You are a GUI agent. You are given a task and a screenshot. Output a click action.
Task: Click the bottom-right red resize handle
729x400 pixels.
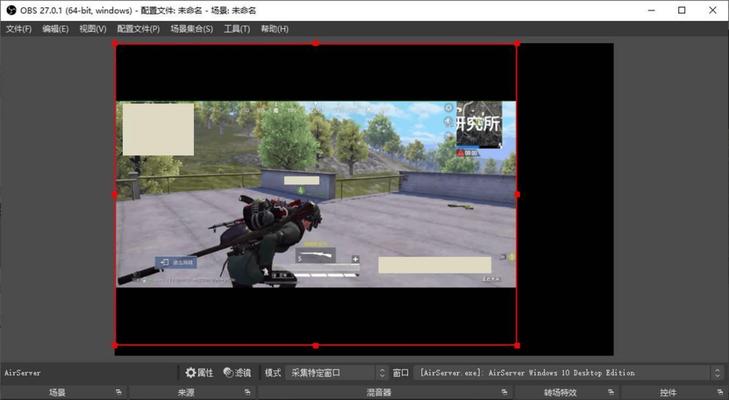point(517,346)
